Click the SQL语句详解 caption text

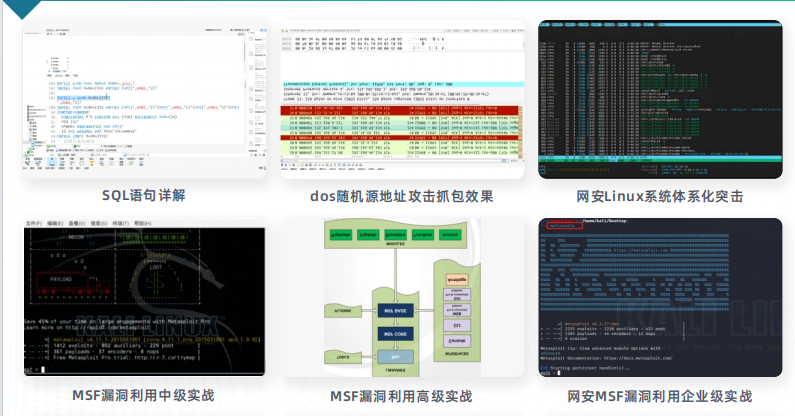[x=144, y=195]
